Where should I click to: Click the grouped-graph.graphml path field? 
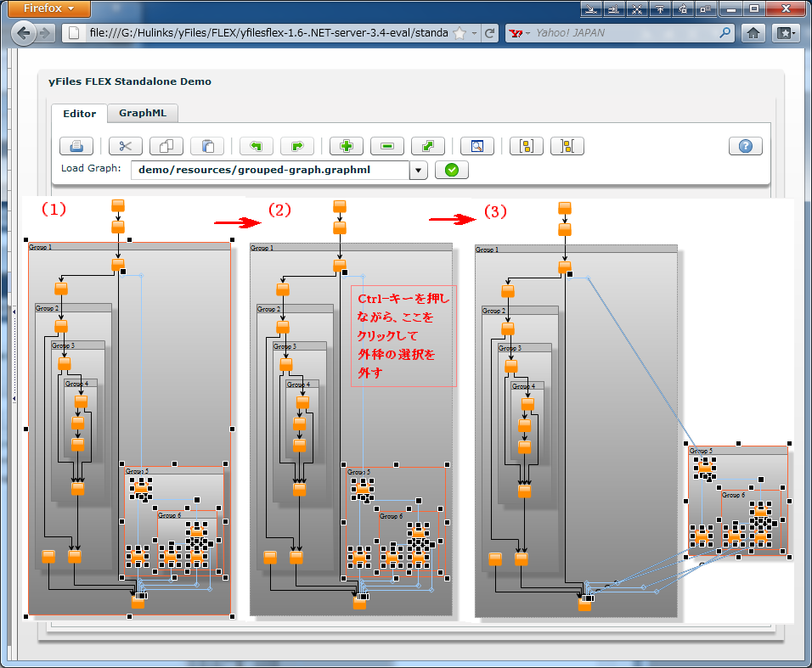coord(270,171)
